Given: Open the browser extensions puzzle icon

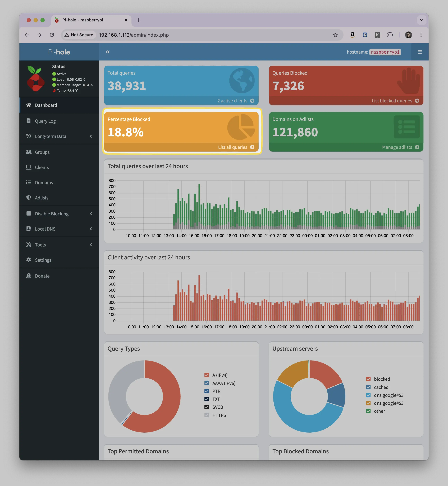Looking at the screenshot, I should coord(390,35).
